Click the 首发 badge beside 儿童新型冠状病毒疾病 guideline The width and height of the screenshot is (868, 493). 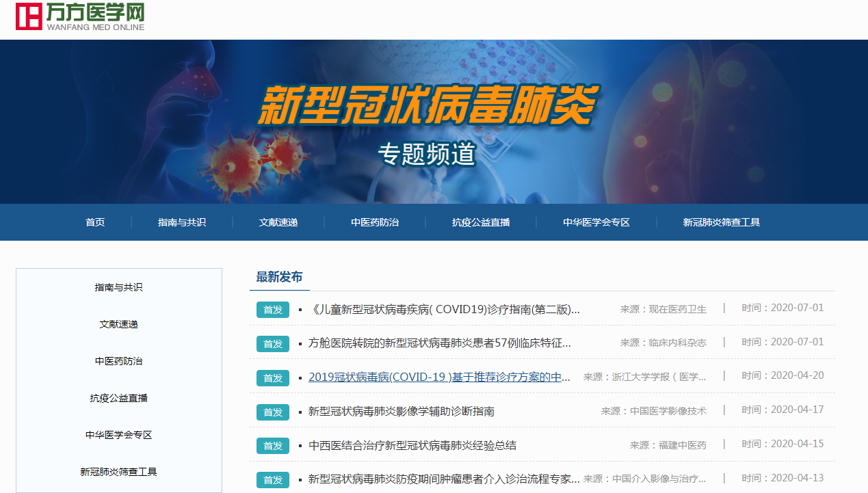(273, 310)
